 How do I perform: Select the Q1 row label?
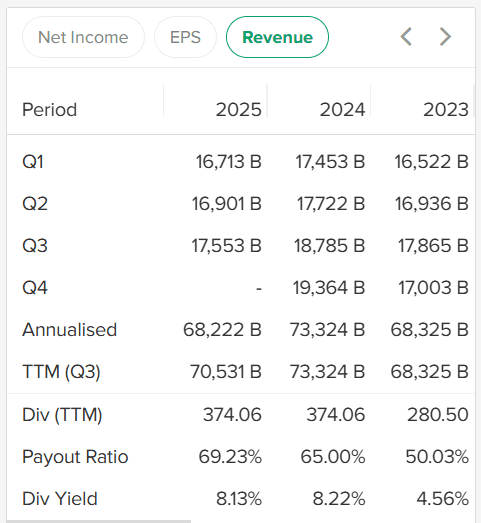(33, 162)
